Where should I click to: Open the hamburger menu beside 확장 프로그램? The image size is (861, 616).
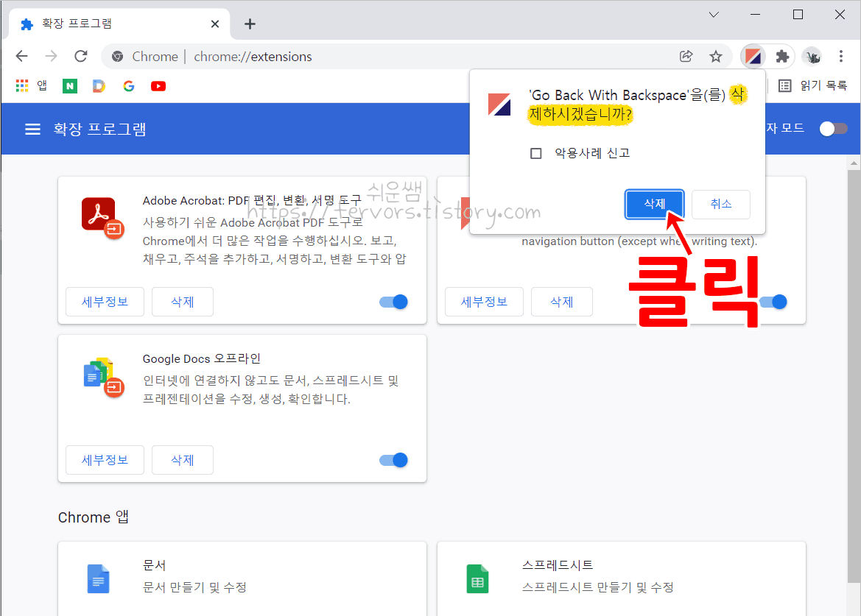tap(32, 129)
